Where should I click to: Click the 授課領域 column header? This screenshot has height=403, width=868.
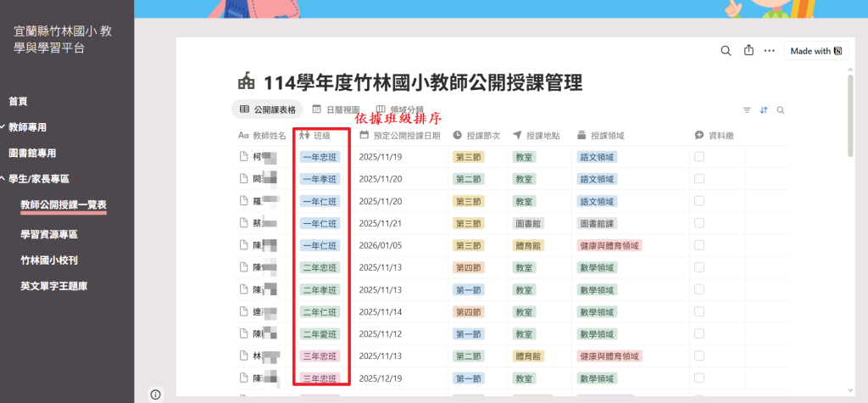pyautogui.click(x=601, y=135)
